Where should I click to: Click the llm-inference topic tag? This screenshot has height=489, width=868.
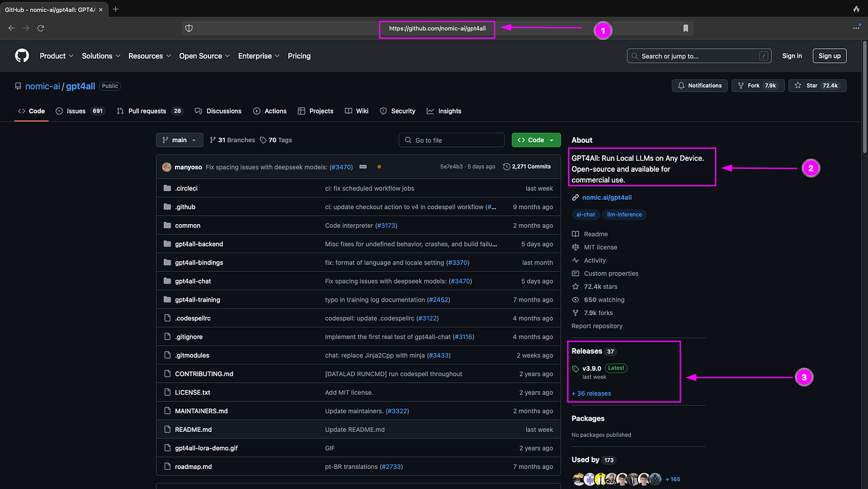tap(625, 215)
